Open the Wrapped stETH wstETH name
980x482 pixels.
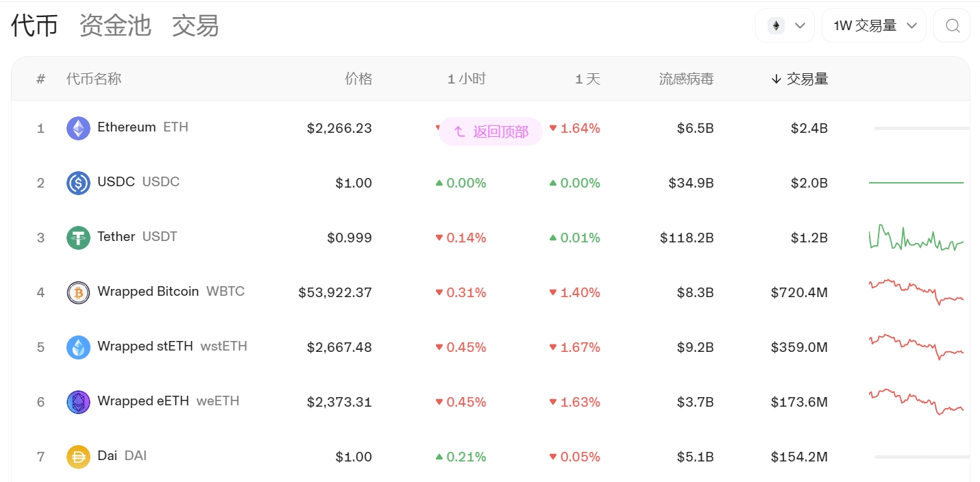coord(172,346)
